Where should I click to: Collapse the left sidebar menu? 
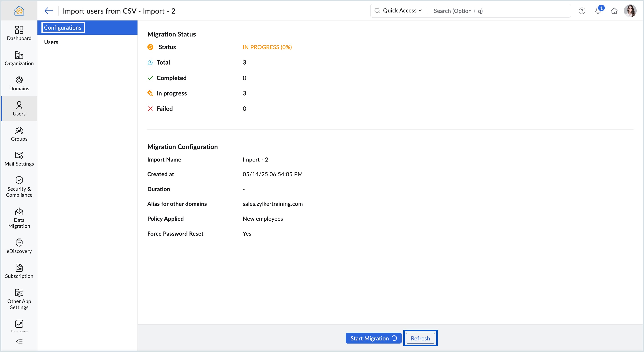pos(19,342)
